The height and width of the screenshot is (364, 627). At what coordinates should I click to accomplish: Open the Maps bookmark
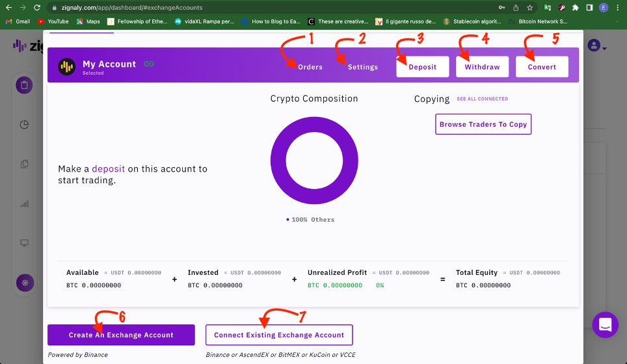tap(88, 21)
